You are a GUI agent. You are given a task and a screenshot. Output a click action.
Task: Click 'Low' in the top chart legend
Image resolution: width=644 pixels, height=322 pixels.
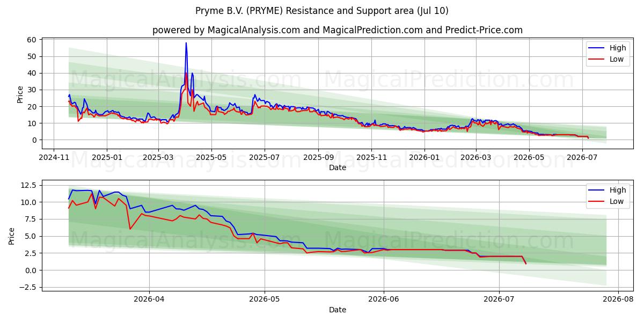[617, 60]
